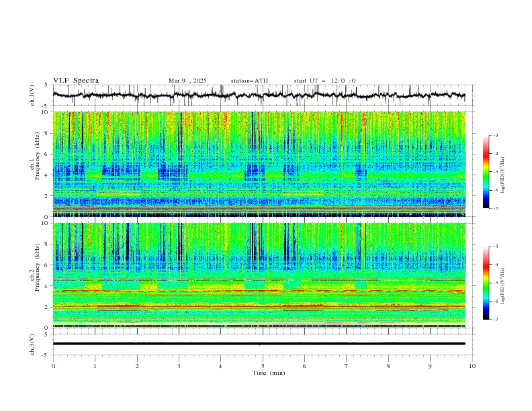This screenshot has width=532, height=411.
Task: Click the 'VLF Spectra' title text
Action: (x=76, y=81)
